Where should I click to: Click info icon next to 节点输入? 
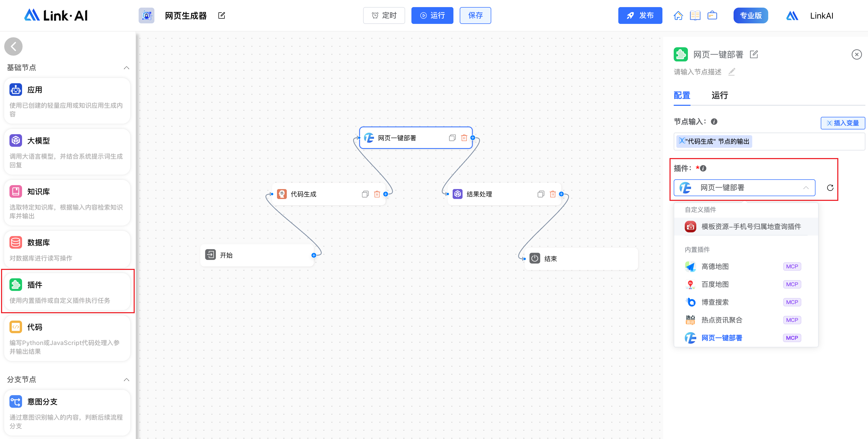(x=714, y=122)
